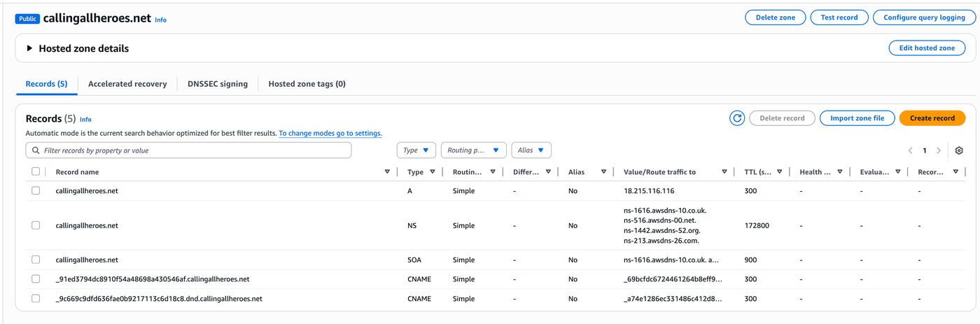The width and height of the screenshot is (980, 324).
Task: Open the Routing policy filter dropdown
Action: [x=472, y=150]
